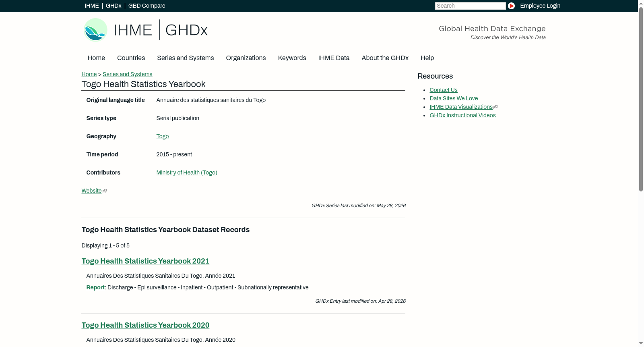Click the 'Displaying 1 - 5 of 5' text
Screen dimensions: 644x347
(105, 245)
